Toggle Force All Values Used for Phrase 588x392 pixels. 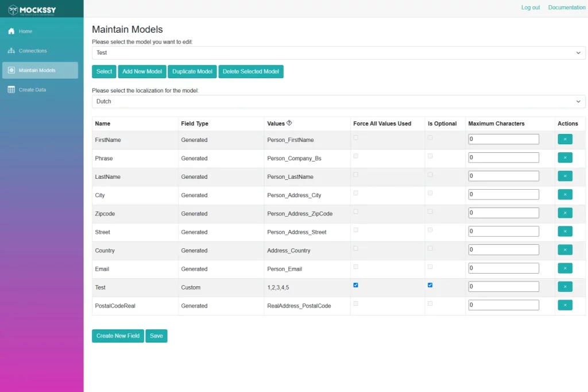pos(355,156)
